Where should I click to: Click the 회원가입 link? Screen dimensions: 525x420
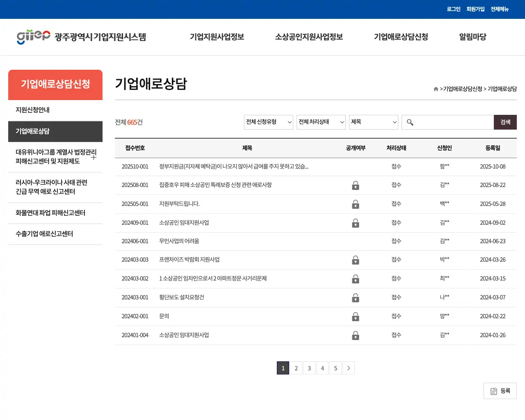point(475,9)
